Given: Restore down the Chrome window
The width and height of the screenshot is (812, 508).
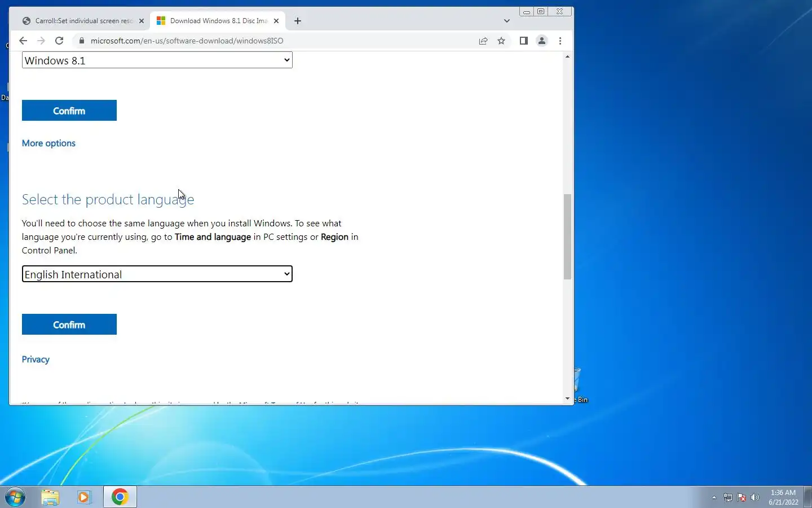Looking at the screenshot, I should (540, 11).
